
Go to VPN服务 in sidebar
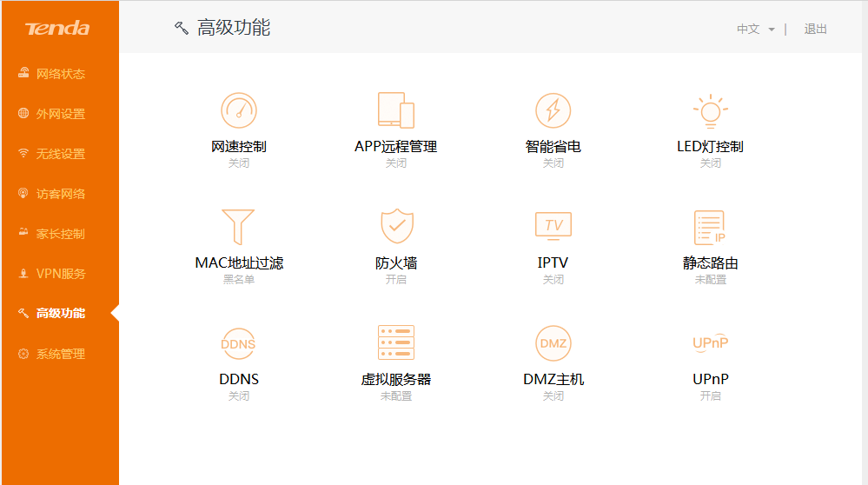pyautogui.click(x=60, y=274)
